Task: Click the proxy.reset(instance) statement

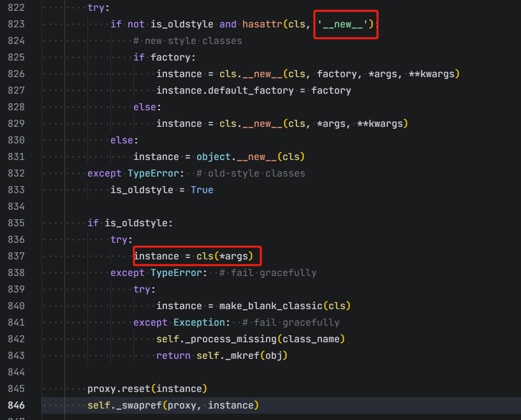Action: (148, 389)
